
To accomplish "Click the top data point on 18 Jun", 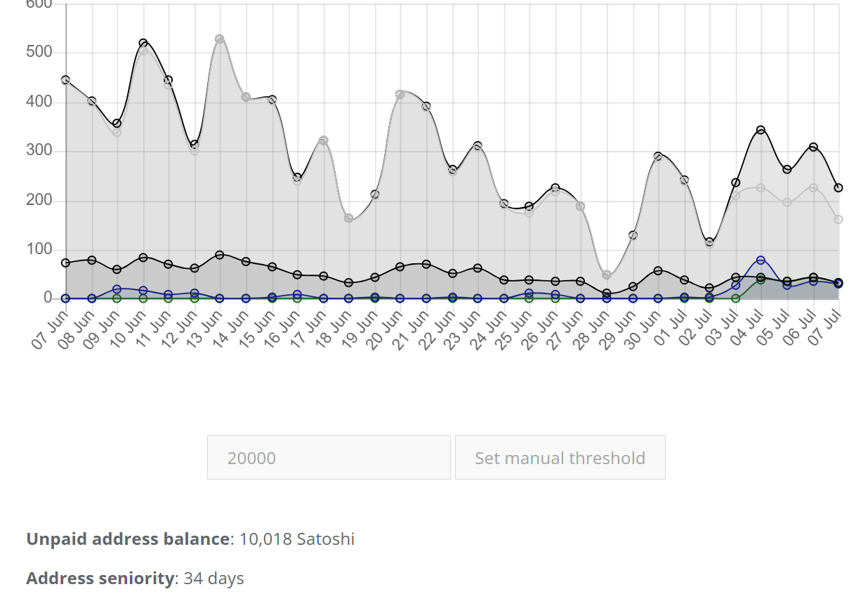I will 348,218.
